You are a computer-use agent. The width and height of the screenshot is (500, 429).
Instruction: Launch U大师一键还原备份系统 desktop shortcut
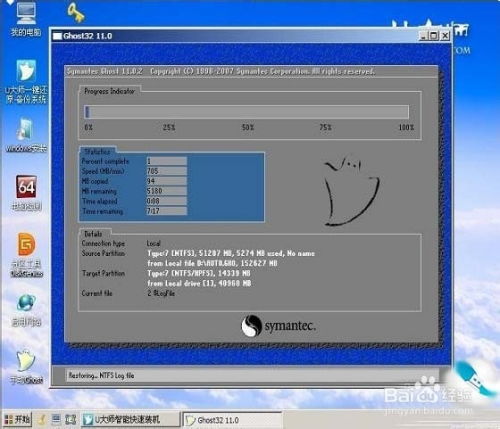tap(26, 81)
